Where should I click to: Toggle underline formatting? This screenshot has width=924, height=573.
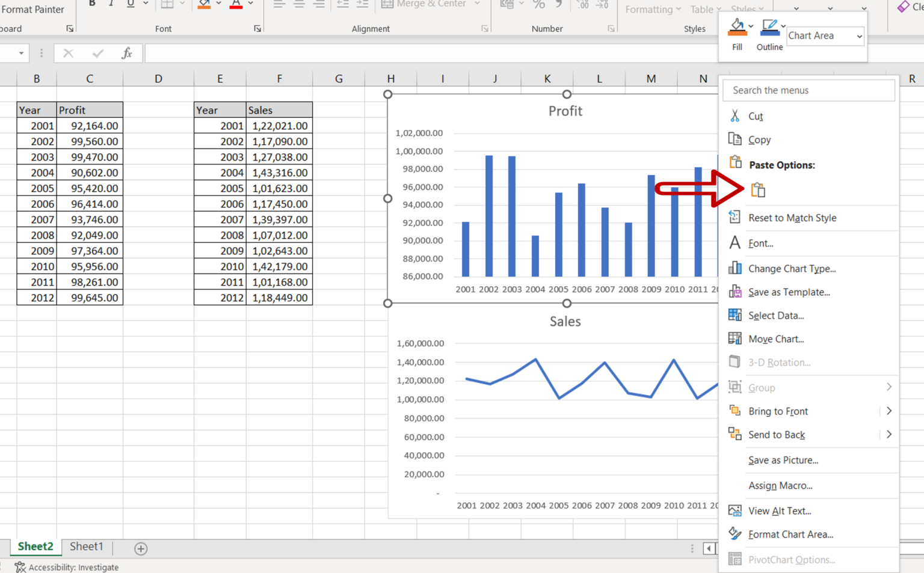coord(130,4)
